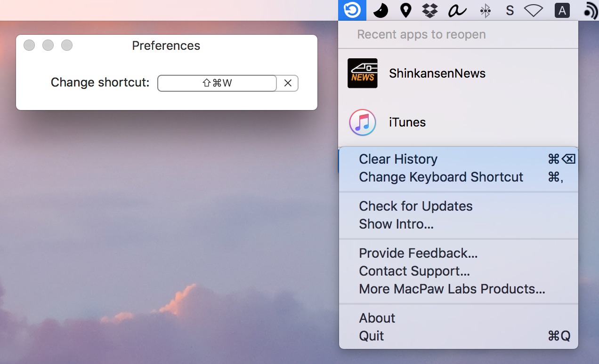
Task: Clear the shortcut with the X button
Action: [288, 83]
